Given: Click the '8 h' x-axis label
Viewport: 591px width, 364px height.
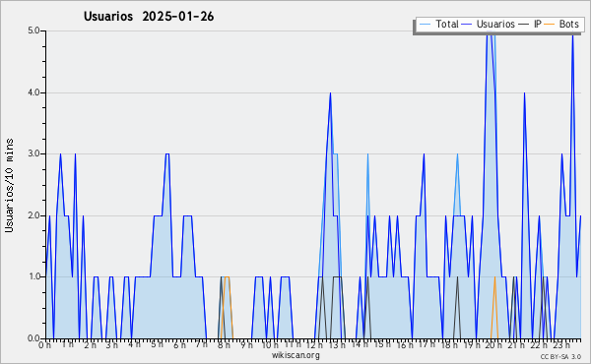Looking at the screenshot, I should [224, 345].
